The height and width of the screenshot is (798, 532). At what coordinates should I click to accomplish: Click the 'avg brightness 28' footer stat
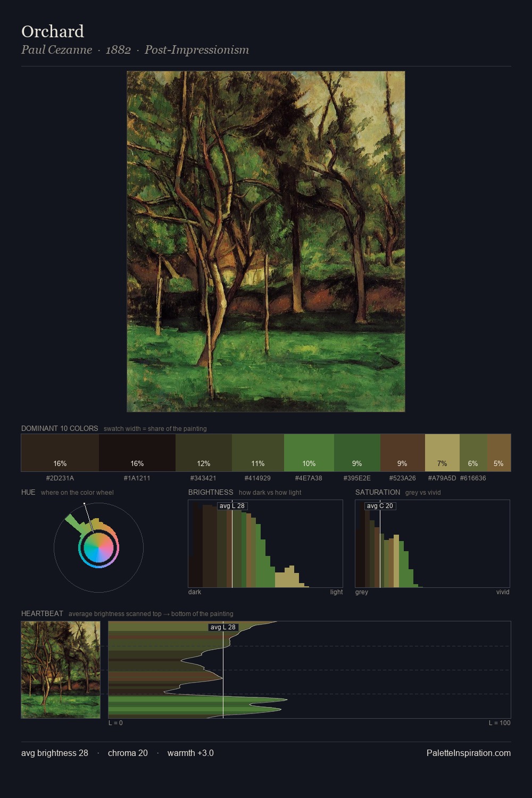(x=55, y=753)
